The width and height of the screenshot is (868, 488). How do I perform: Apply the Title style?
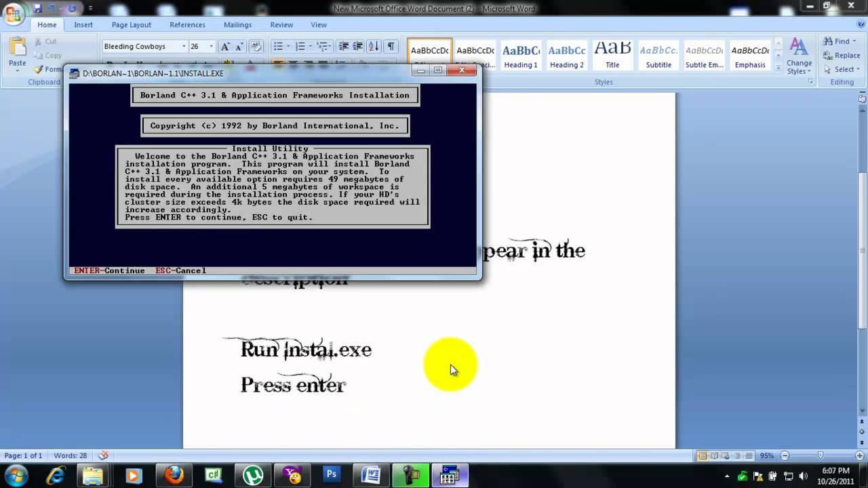[612, 54]
